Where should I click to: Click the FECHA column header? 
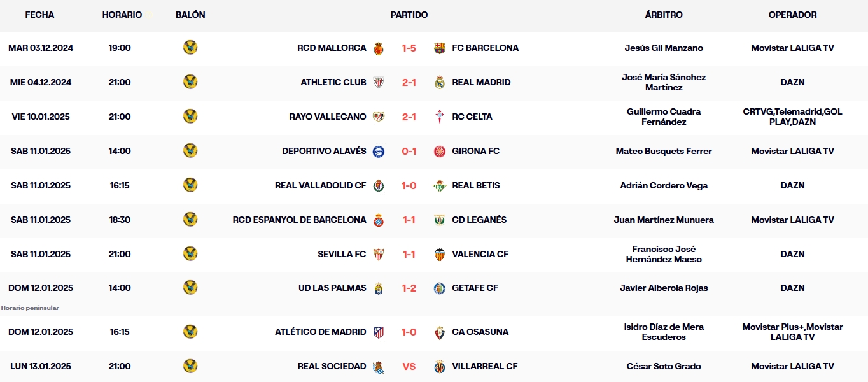(x=40, y=15)
